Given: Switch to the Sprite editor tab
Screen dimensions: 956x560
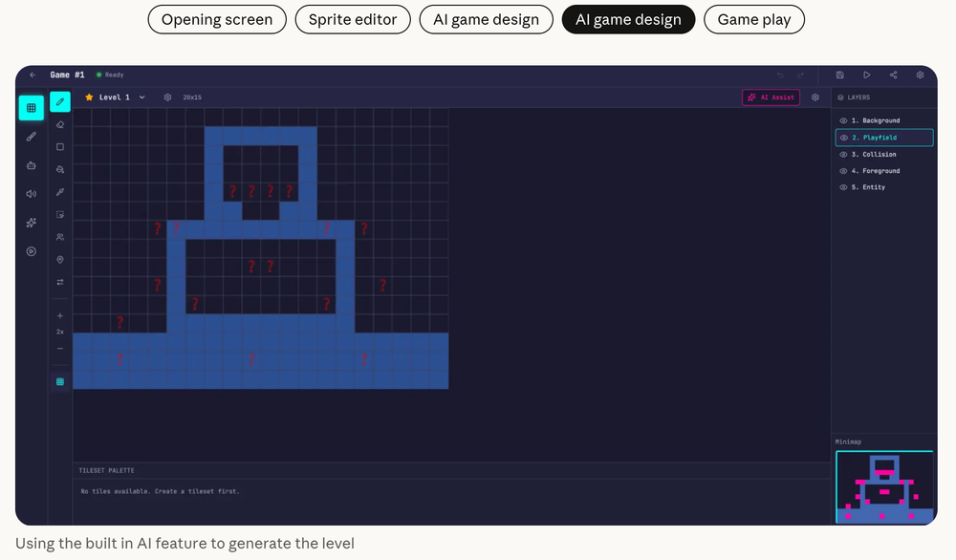Looking at the screenshot, I should point(353,19).
